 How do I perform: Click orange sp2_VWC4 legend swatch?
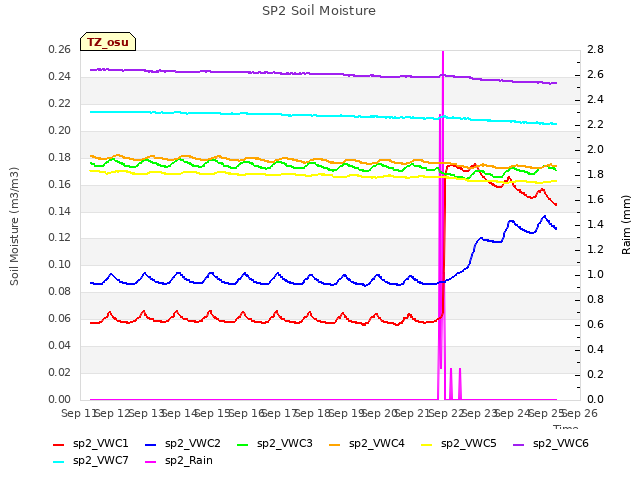click(335, 444)
